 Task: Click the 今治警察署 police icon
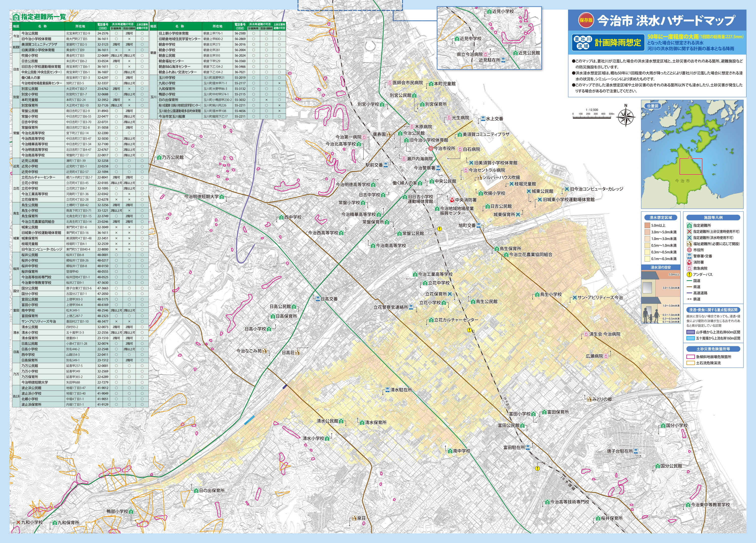438,168
